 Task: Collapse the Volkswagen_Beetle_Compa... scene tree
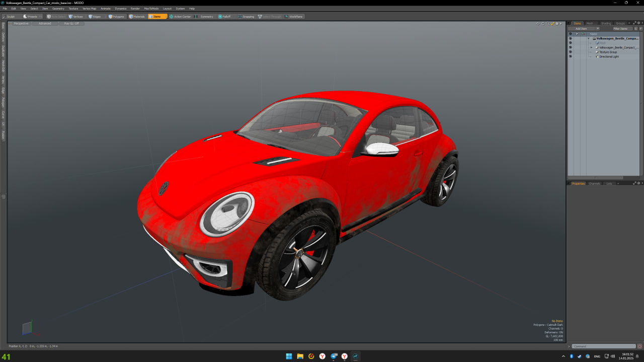[x=588, y=38]
